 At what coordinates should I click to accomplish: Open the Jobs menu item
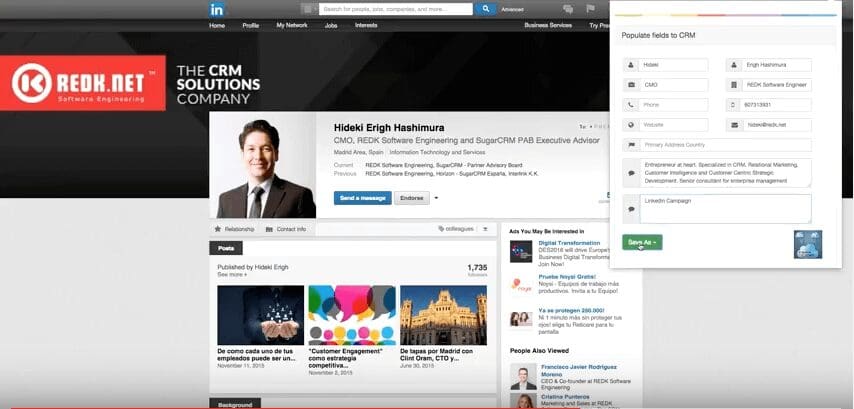click(331, 26)
